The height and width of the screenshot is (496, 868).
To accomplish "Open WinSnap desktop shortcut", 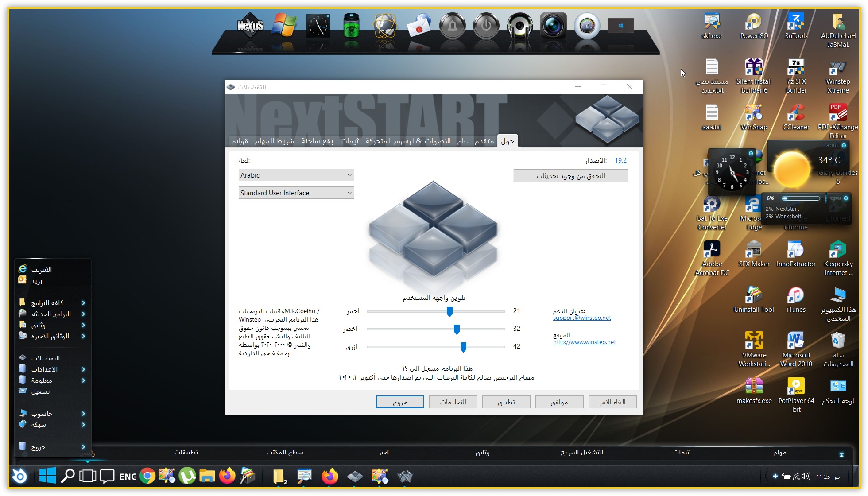I will pyautogui.click(x=754, y=118).
